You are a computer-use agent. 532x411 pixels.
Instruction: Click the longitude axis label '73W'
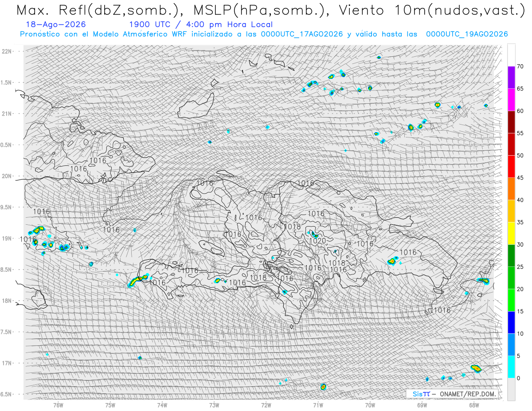[214, 404]
